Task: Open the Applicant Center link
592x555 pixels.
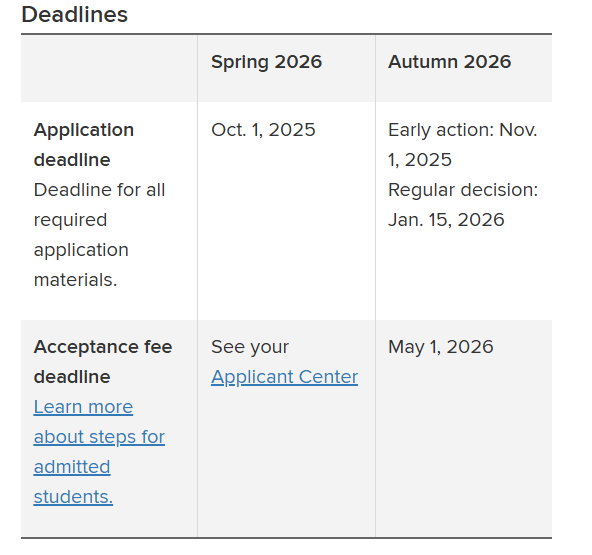Action: pyautogui.click(x=284, y=377)
